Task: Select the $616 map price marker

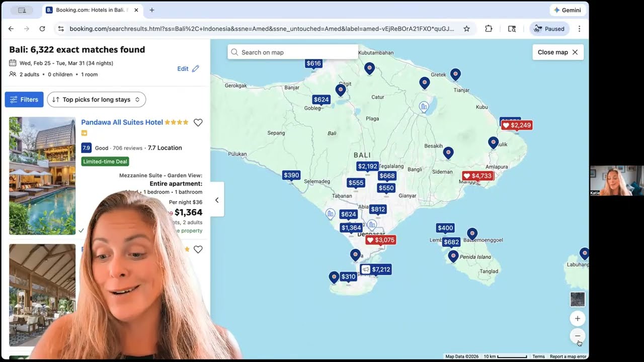Action: pyautogui.click(x=313, y=63)
